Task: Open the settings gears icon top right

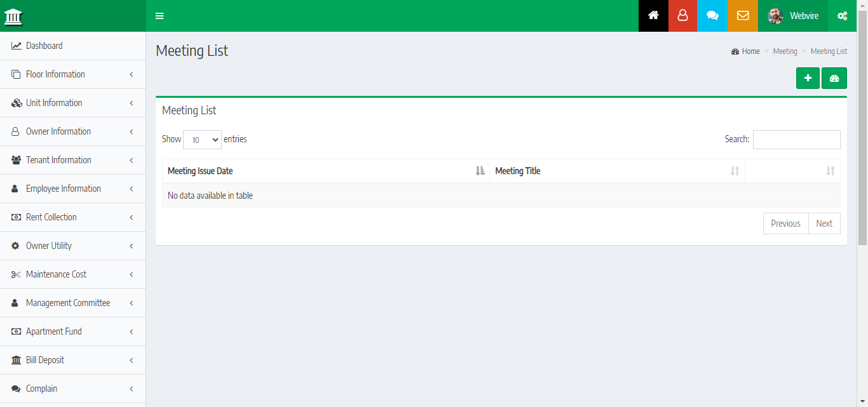Action: 842,16
